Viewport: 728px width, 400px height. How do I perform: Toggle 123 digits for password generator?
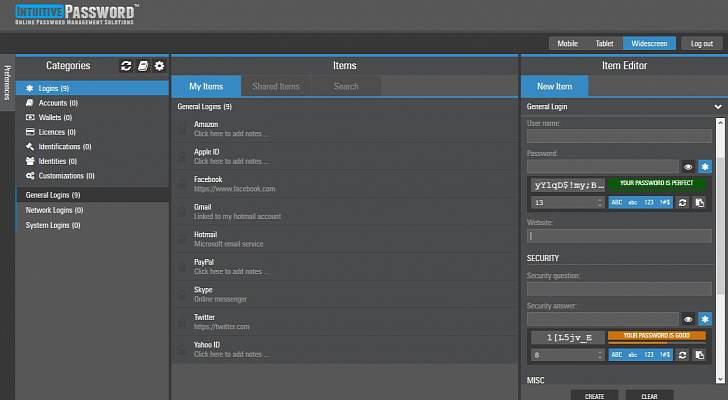648,202
